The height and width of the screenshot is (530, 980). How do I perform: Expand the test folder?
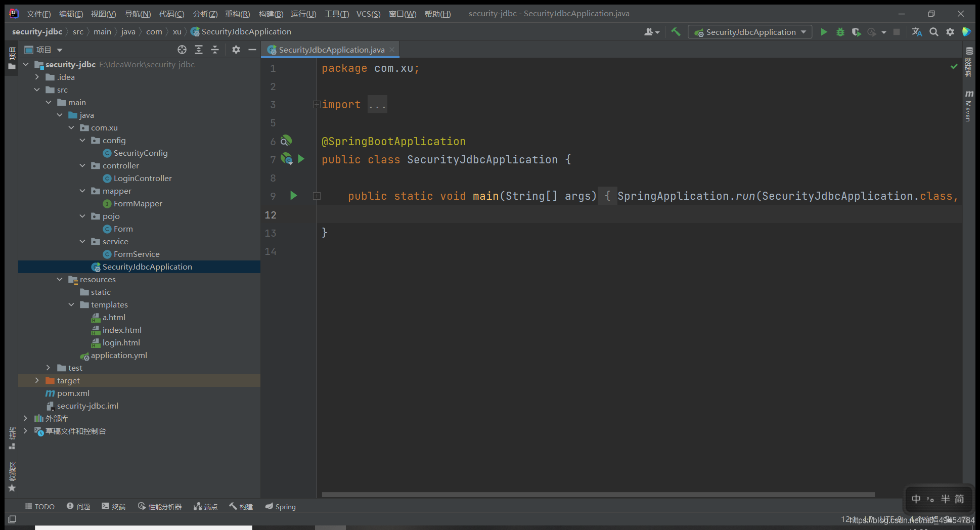coord(49,368)
